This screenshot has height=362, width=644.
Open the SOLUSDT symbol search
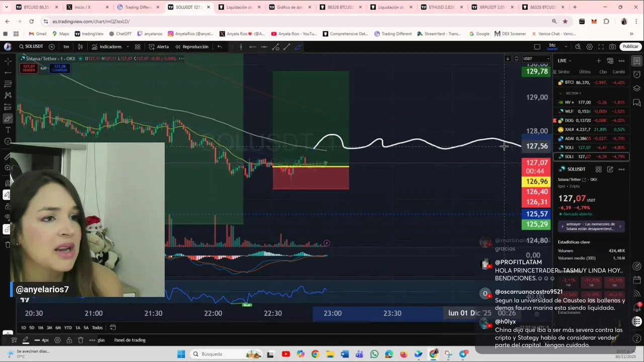tap(31, 46)
